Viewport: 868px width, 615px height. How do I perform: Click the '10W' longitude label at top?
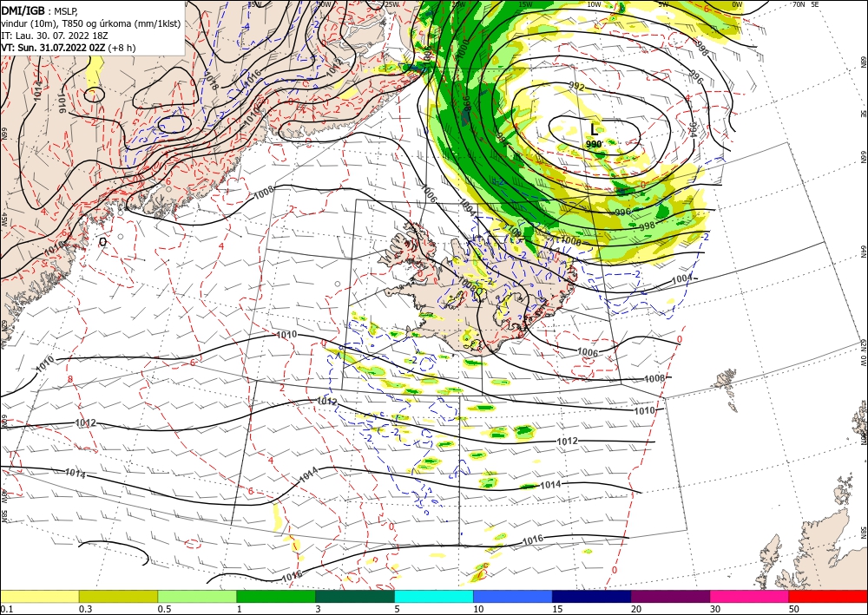point(594,4)
